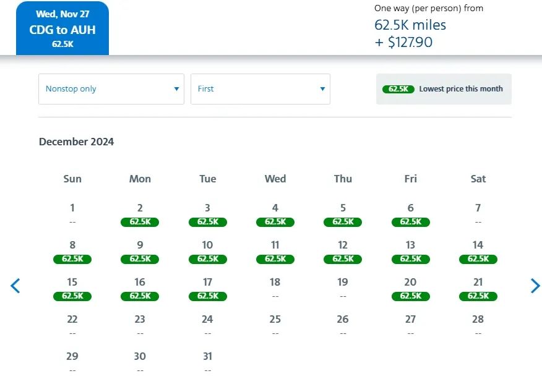Go to previous month with left arrow
542x392 pixels.
pyautogui.click(x=15, y=286)
